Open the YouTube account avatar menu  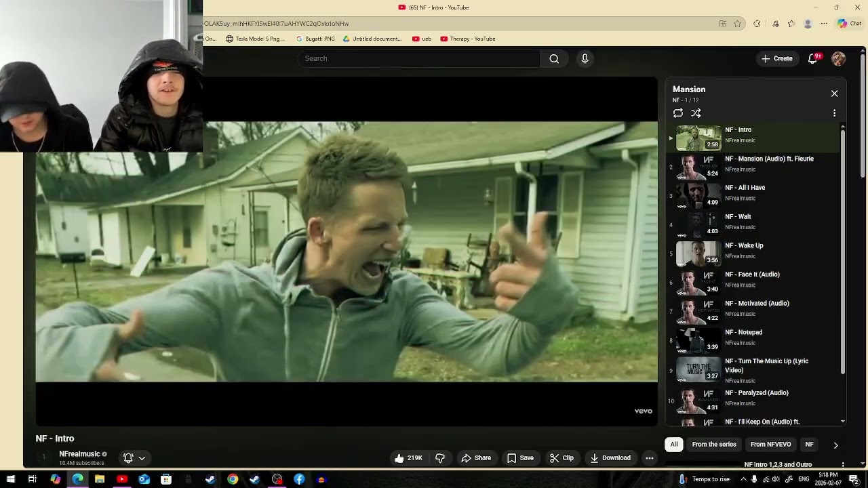point(839,59)
